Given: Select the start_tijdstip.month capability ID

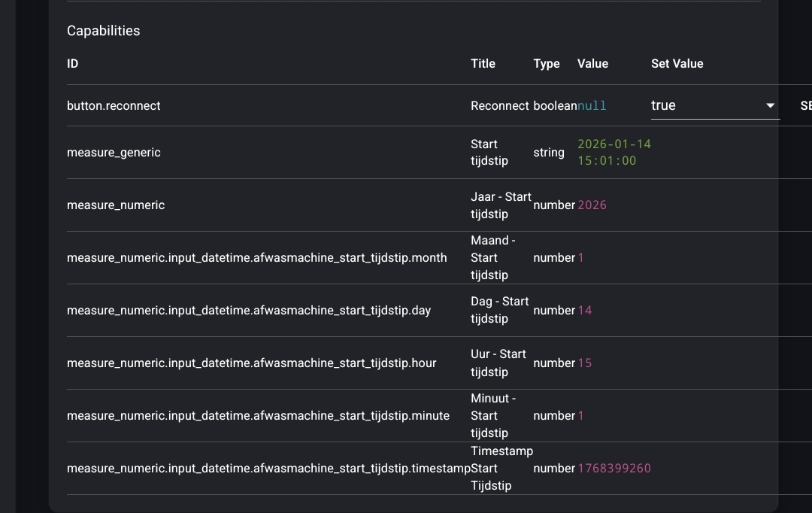Looking at the screenshot, I should click(256, 258).
